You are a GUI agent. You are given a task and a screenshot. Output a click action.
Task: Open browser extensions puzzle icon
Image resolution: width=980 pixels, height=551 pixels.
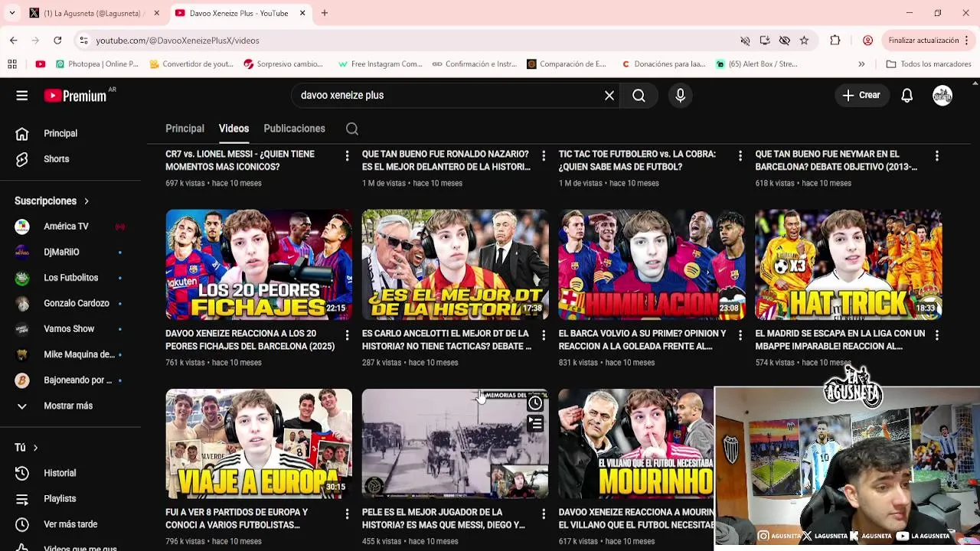835,41
